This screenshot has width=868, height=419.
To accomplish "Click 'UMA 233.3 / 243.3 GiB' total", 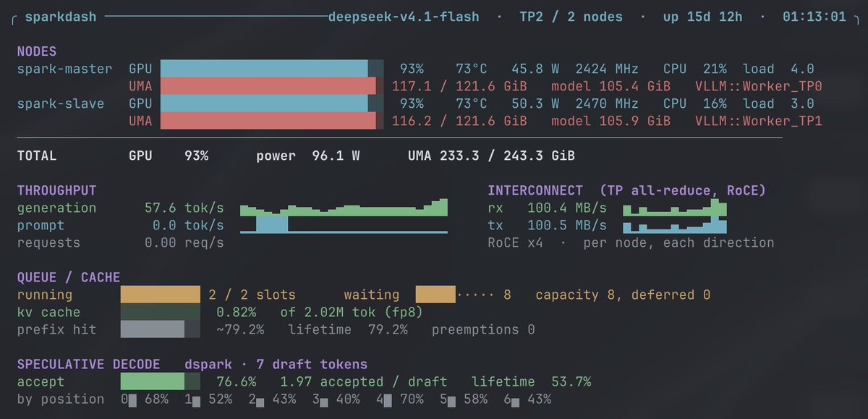I will [491, 156].
